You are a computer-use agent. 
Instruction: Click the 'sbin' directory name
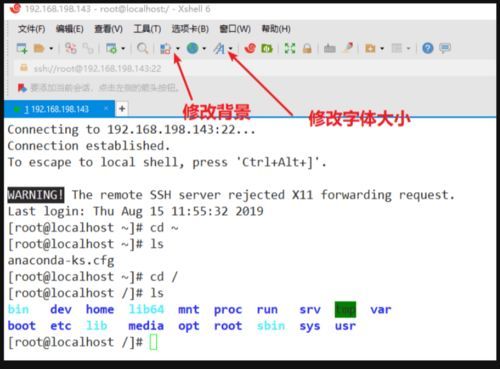[x=271, y=326]
